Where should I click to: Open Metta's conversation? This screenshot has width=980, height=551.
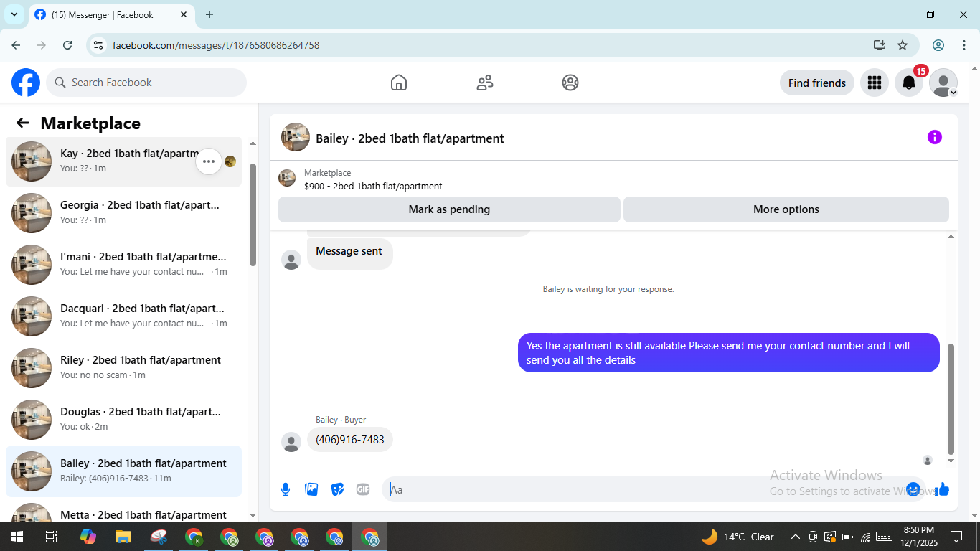(123, 511)
